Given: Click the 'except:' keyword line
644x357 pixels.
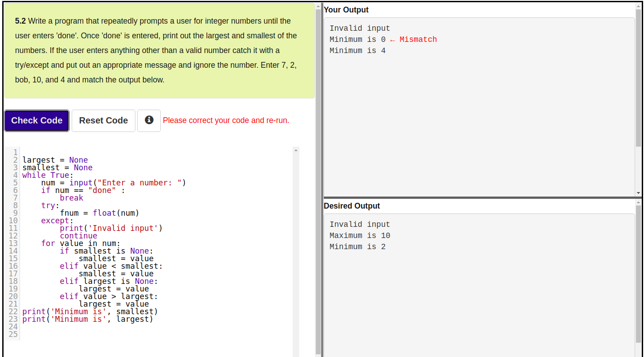Looking at the screenshot, I should (57, 221).
